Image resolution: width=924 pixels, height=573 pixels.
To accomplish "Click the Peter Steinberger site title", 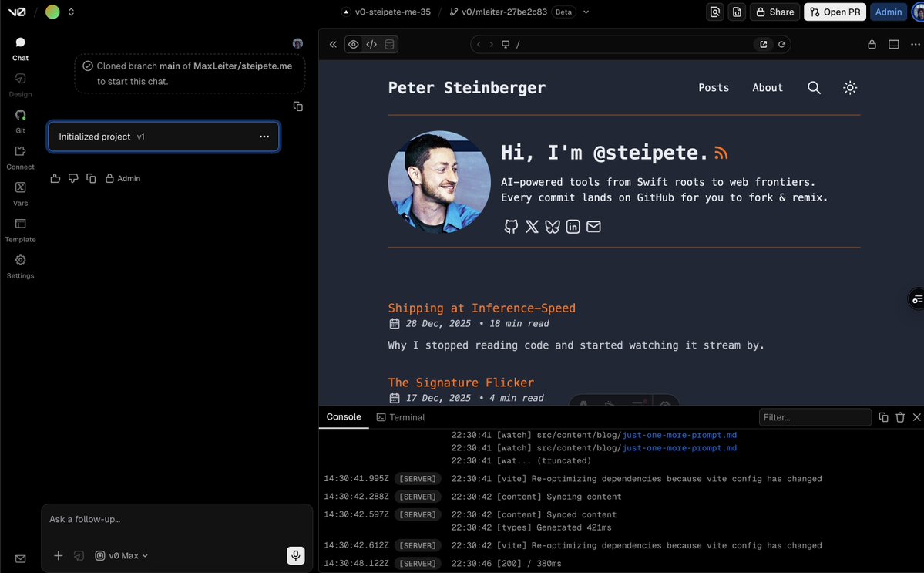I will click(467, 88).
